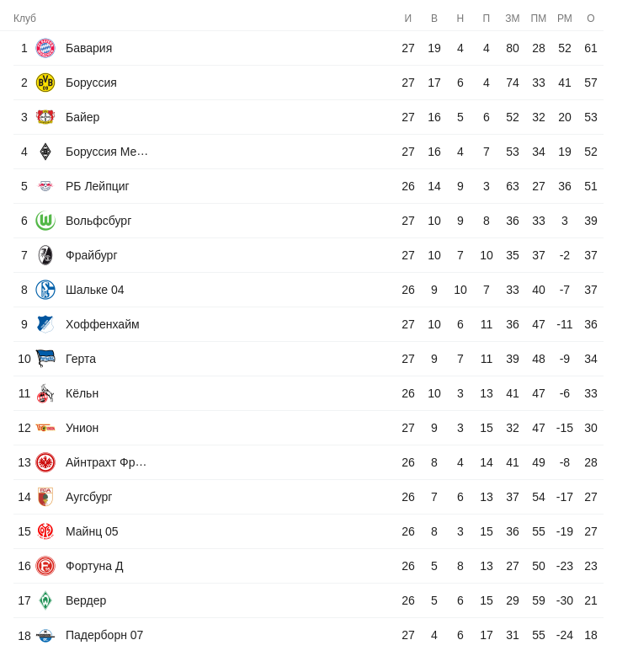The width and height of the screenshot is (633, 672).
Task: Click the О points column header
Action: tap(591, 19)
